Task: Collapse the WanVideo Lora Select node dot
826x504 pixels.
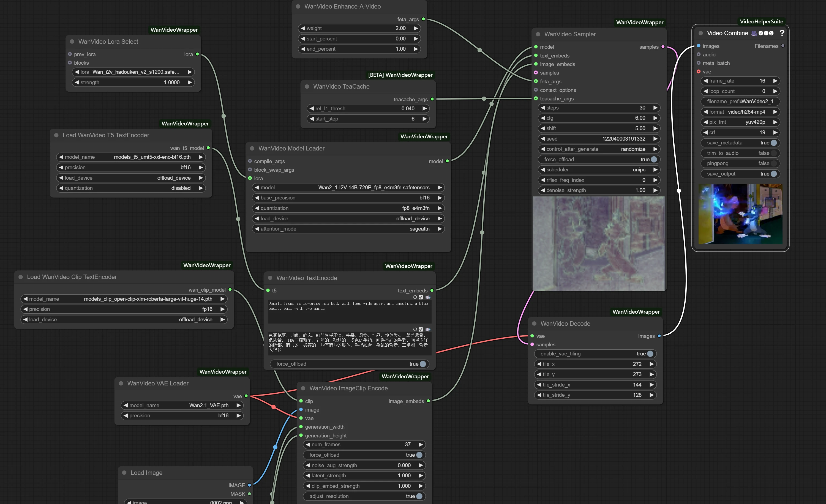Action: tap(72, 42)
